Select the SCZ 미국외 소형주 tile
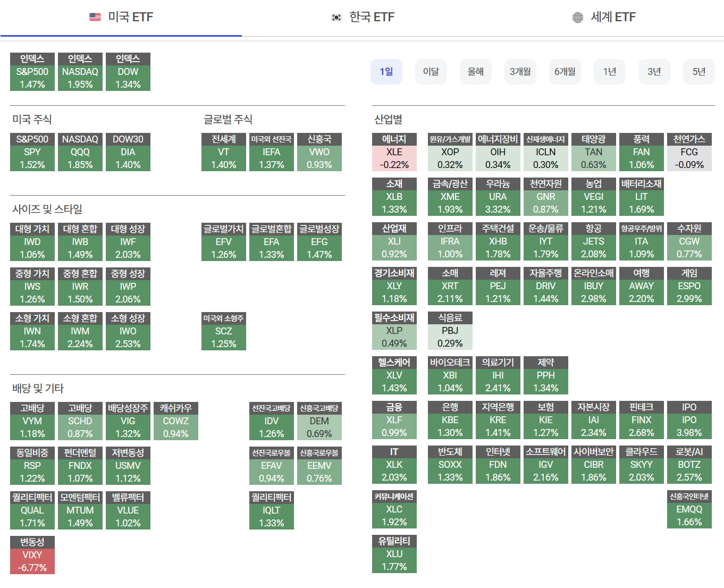The image size is (724, 588). [x=224, y=331]
